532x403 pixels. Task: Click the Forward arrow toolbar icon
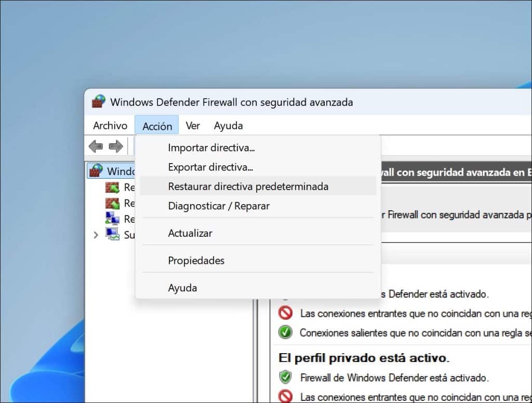pyautogui.click(x=116, y=146)
